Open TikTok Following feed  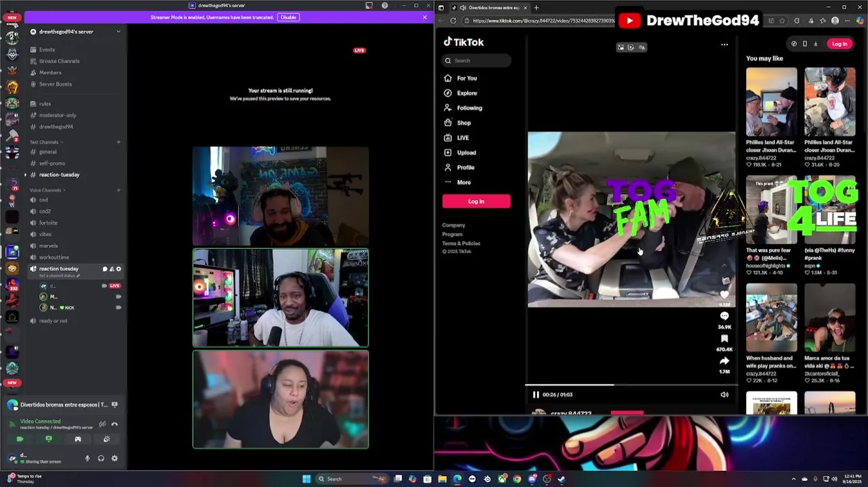point(469,108)
